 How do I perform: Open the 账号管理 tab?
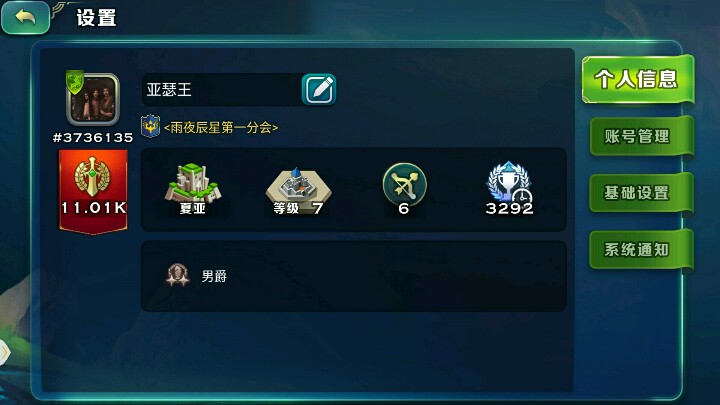[x=641, y=136]
